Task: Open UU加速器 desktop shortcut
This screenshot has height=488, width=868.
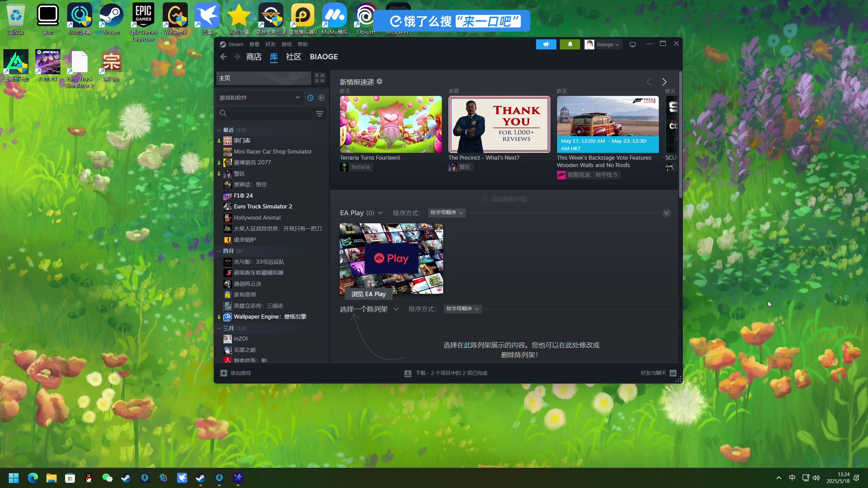Action: tap(80, 19)
